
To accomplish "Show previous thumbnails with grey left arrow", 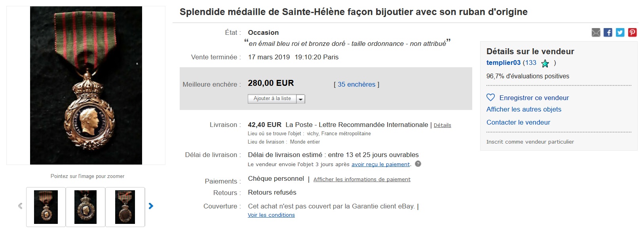I will (x=20, y=206).
